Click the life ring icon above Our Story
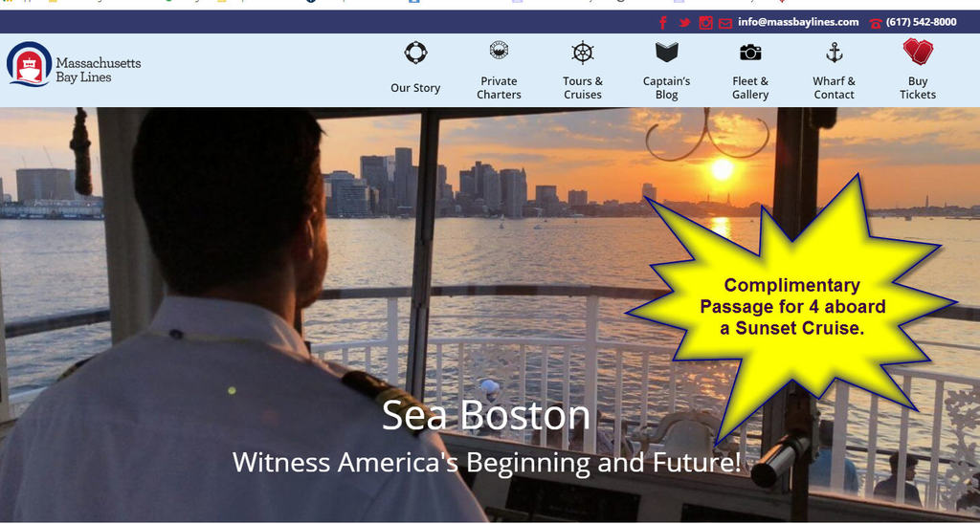This screenshot has height=524, width=980. coord(415,53)
